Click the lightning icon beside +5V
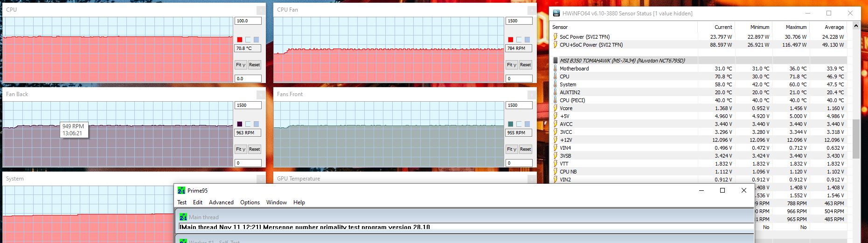Viewport: 868px width, 243px height. (x=555, y=116)
